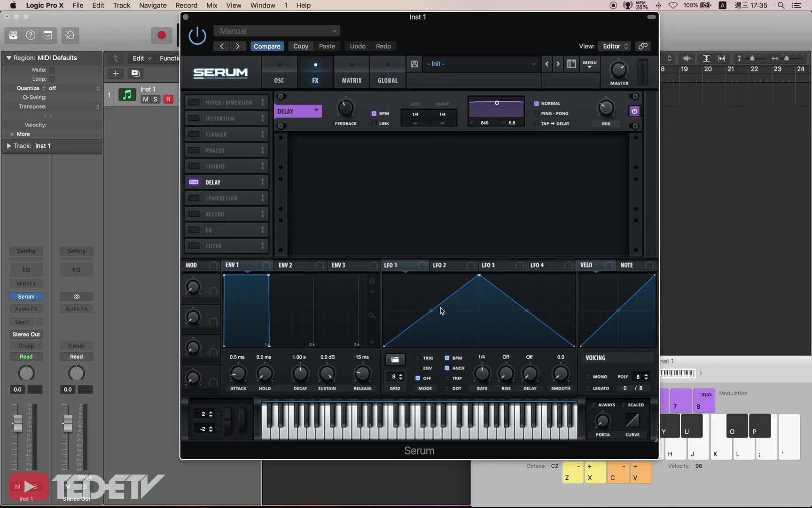This screenshot has height=508, width=812.
Task: Open the Mix menu in menu bar
Action: click(211, 5)
